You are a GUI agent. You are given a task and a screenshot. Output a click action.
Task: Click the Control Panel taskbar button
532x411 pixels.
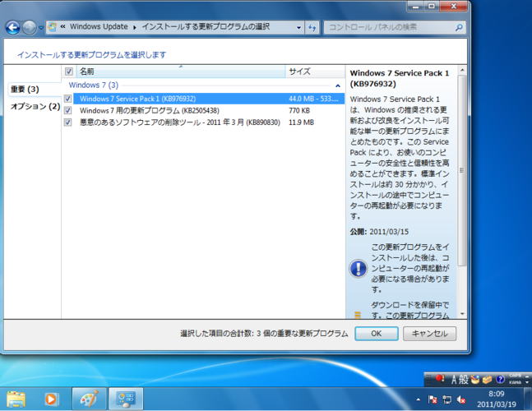coord(126,399)
